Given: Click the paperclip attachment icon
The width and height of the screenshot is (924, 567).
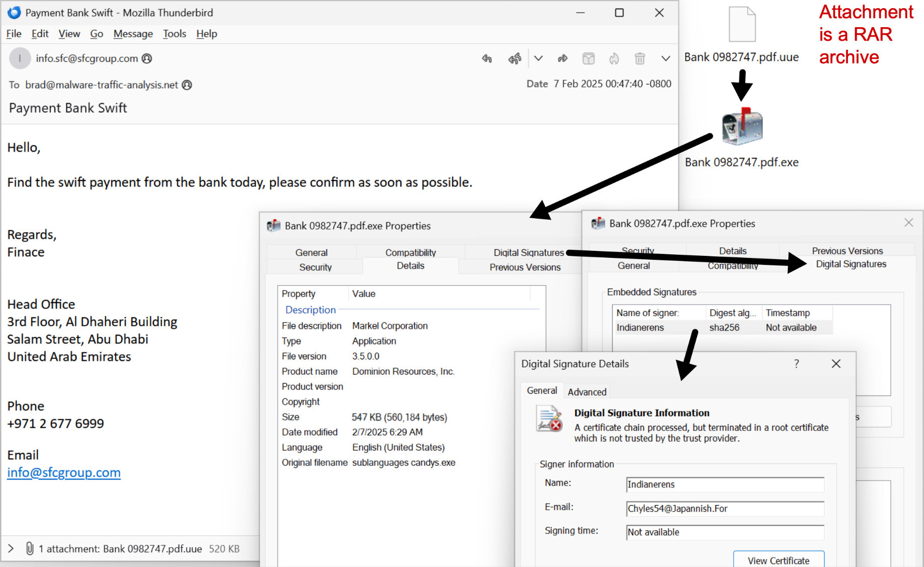Looking at the screenshot, I should (30, 548).
